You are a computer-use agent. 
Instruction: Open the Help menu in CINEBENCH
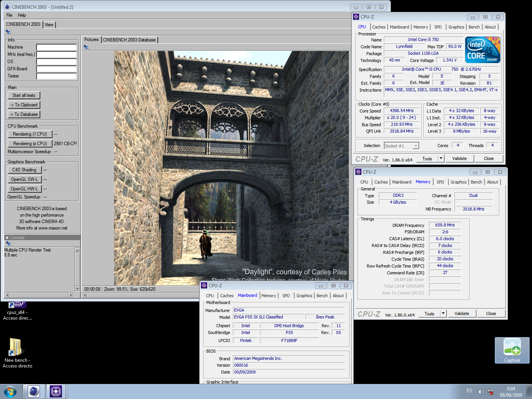pos(22,15)
